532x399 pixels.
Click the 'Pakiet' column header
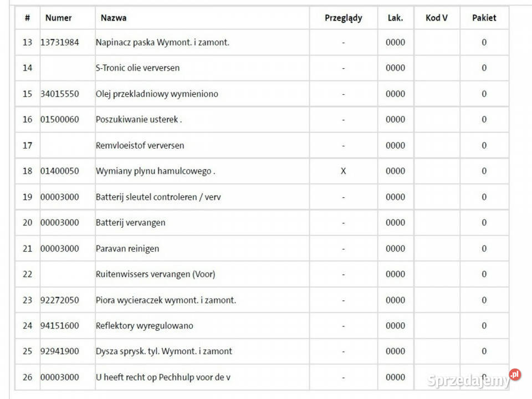pyautogui.click(x=484, y=18)
